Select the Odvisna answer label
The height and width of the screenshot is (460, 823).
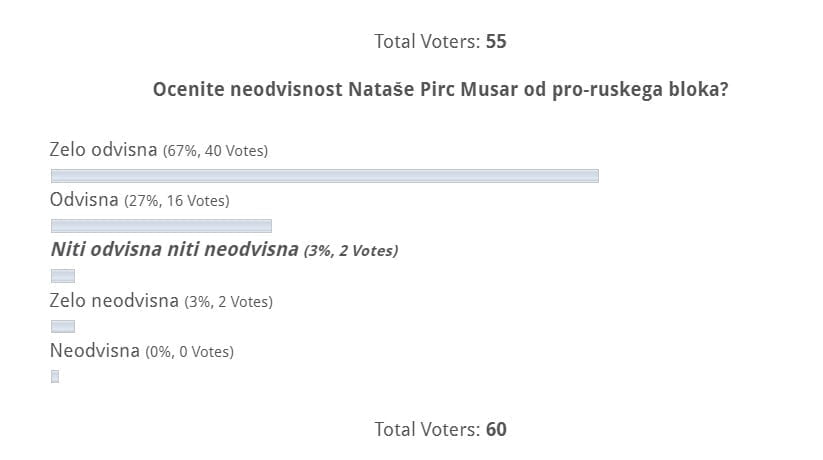pos(84,200)
